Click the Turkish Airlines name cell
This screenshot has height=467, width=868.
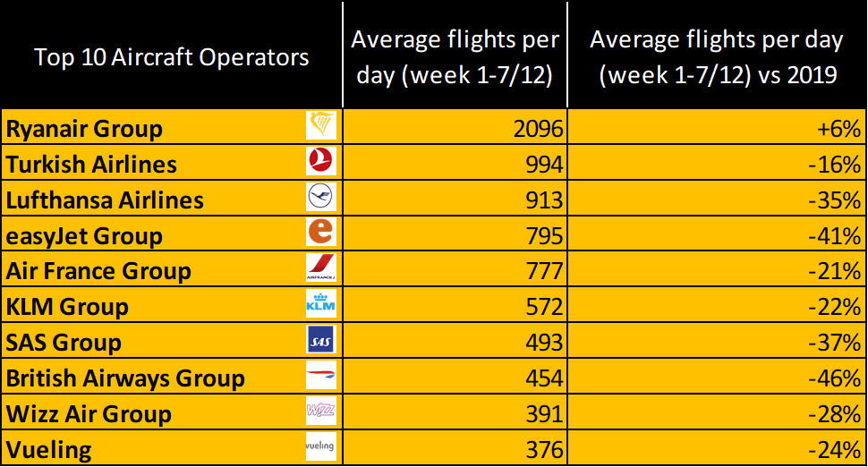(x=92, y=165)
